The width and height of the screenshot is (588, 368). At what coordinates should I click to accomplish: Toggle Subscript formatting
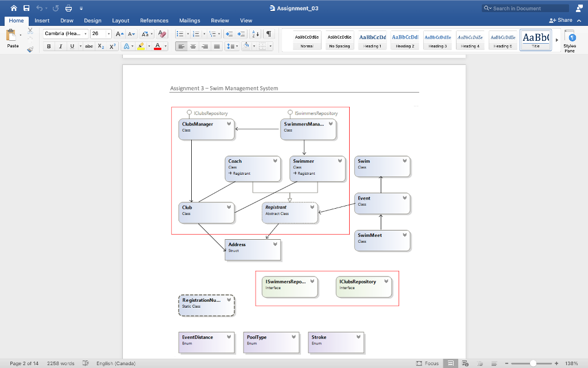(x=101, y=46)
